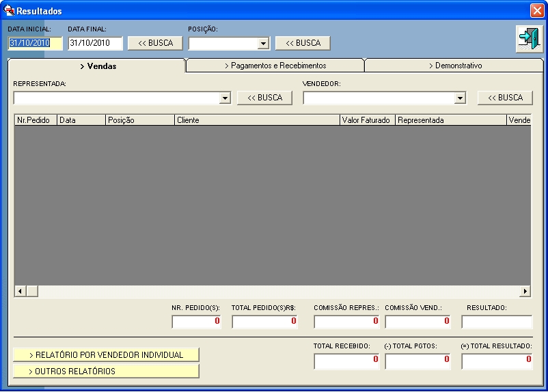The image size is (548, 392).
Task: Click the Cliente column header
Action: [x=256, y=120]
